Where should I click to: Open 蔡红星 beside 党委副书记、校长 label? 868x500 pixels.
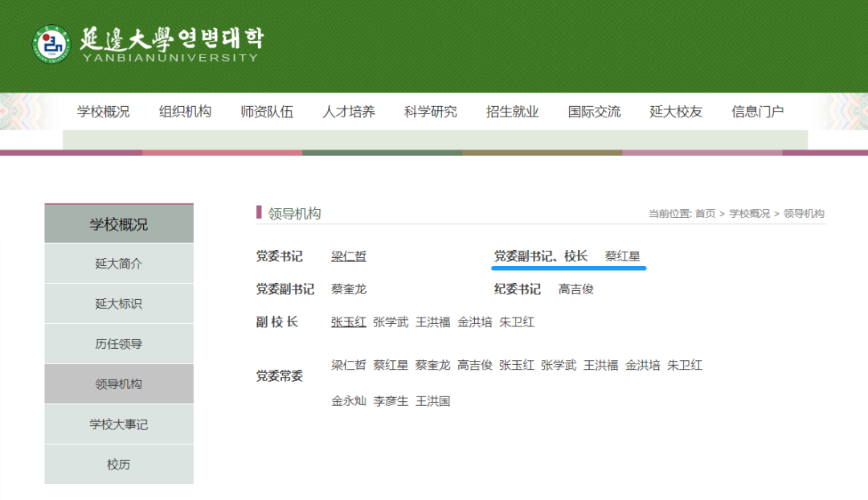[x=622, y=256]
